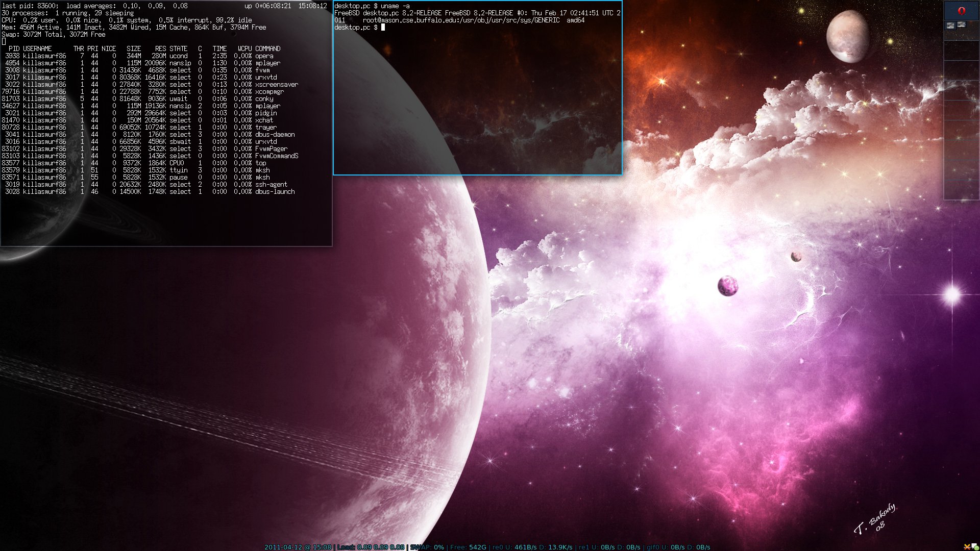
Task: Click the FvwmCommandS process row in top
Action: 150,156
